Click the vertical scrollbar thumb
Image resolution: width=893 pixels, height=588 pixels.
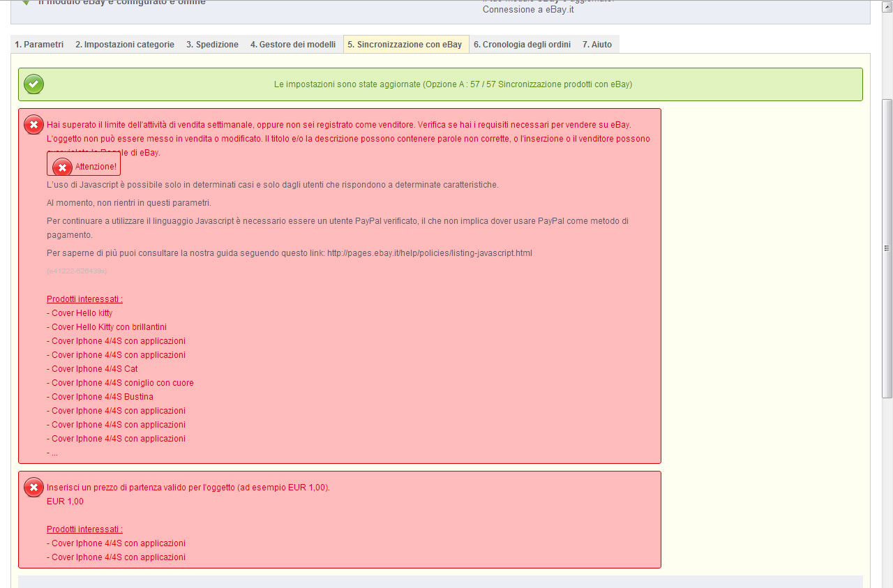tap(887, 248)
